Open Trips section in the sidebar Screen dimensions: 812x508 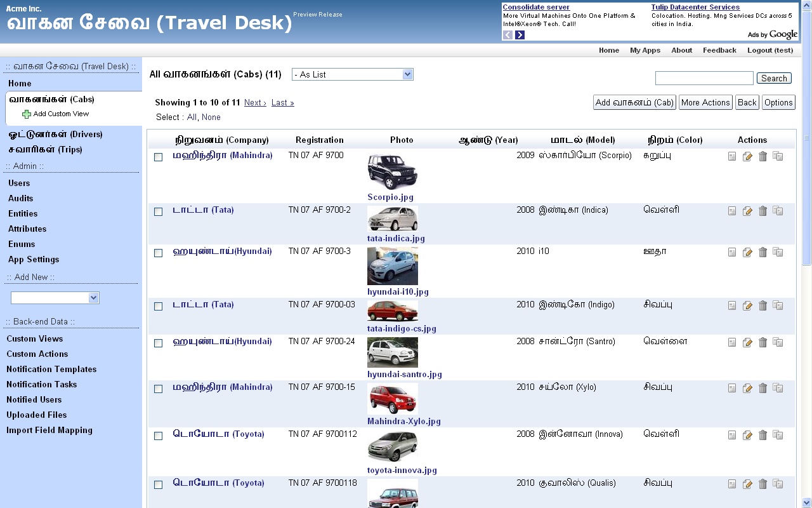(45, 149)
